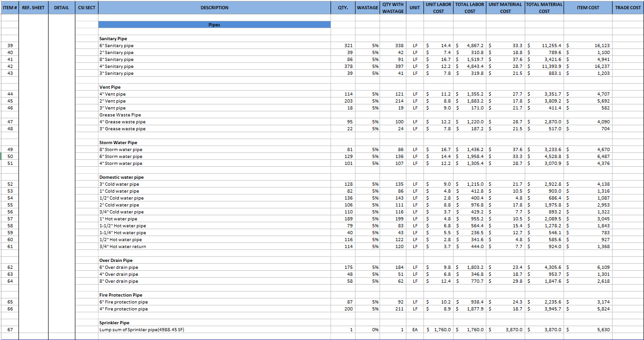Select the 3/4" Hot water return cell

[123, 247]
